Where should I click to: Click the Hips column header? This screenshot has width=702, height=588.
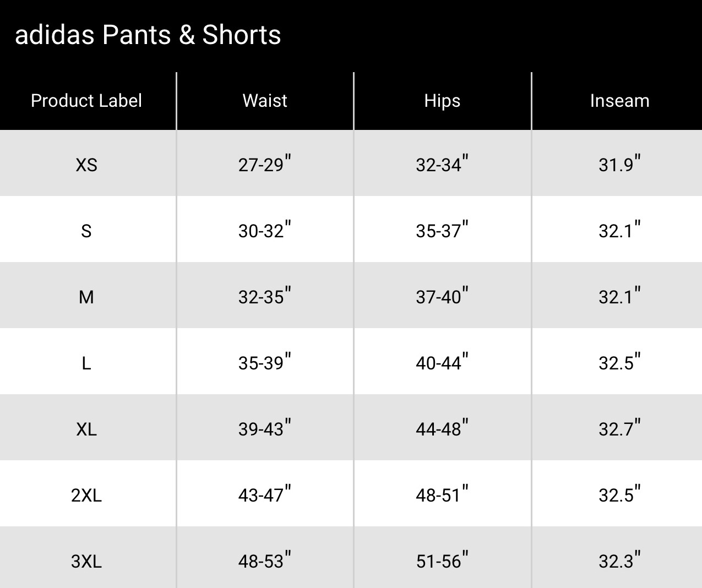coord(442,101)
